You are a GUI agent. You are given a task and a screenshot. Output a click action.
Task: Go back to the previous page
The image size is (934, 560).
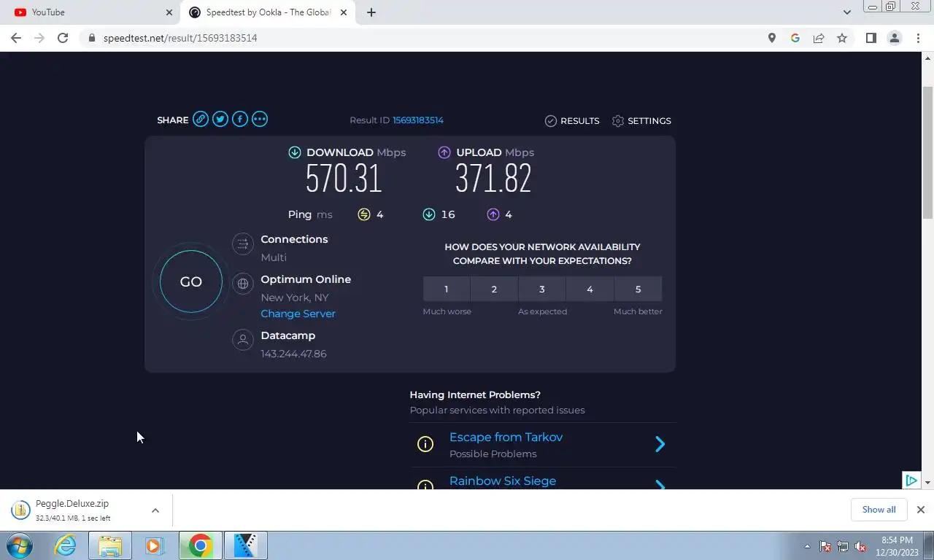click(x=16, y=38)
